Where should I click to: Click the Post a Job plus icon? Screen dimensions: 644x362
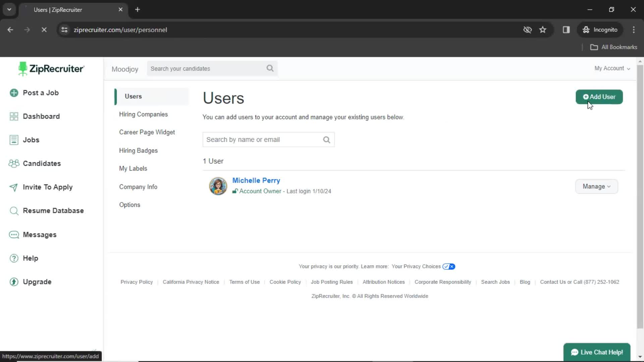[14, 93]
